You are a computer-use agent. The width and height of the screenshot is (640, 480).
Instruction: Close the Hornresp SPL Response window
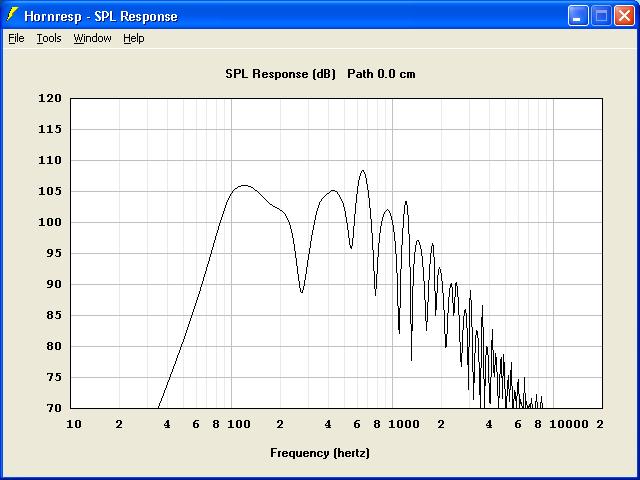[x=624, y=16]
